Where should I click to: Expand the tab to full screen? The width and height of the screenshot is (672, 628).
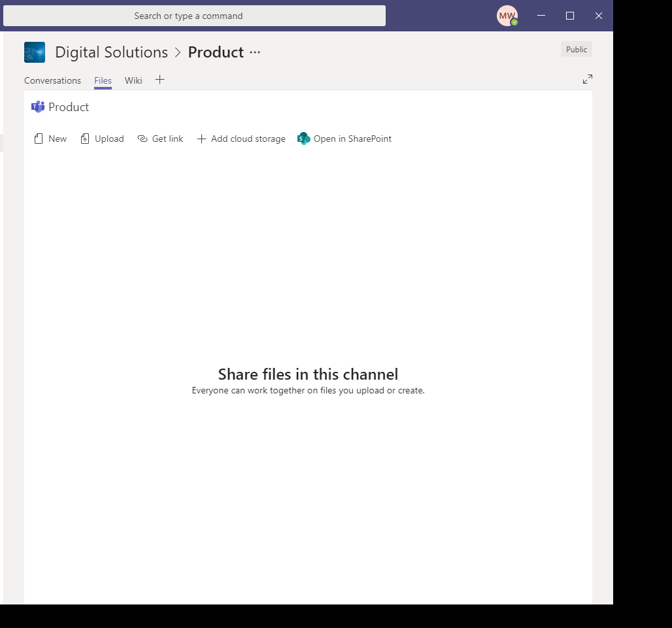coord(588,79)
